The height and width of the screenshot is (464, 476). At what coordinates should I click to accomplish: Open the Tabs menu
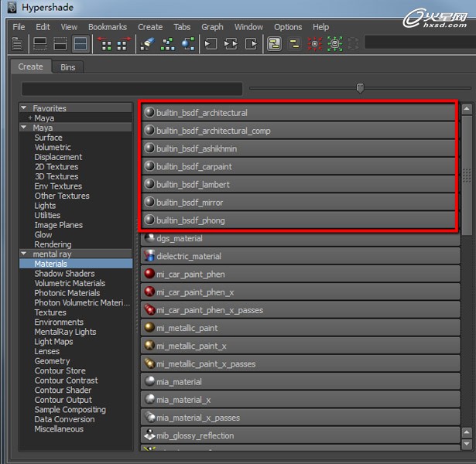[182, 27]
